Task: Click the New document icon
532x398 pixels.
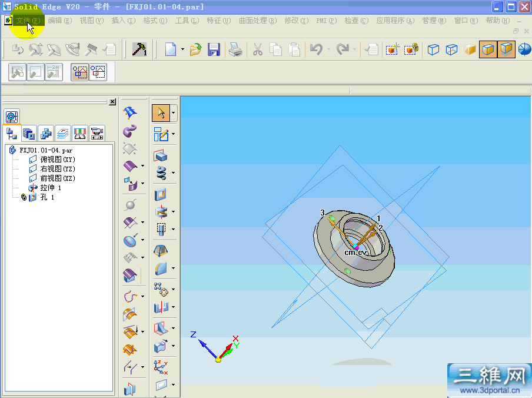Action: (171, 49)
